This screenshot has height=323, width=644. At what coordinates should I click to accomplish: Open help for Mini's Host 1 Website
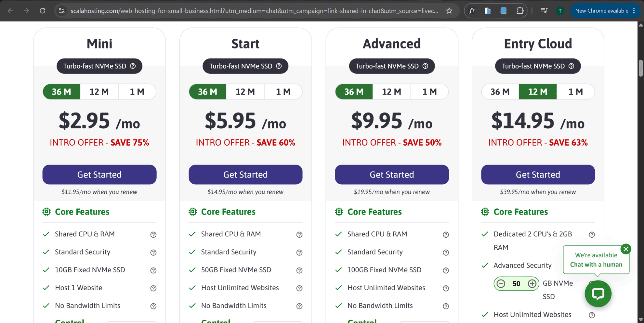153,288
